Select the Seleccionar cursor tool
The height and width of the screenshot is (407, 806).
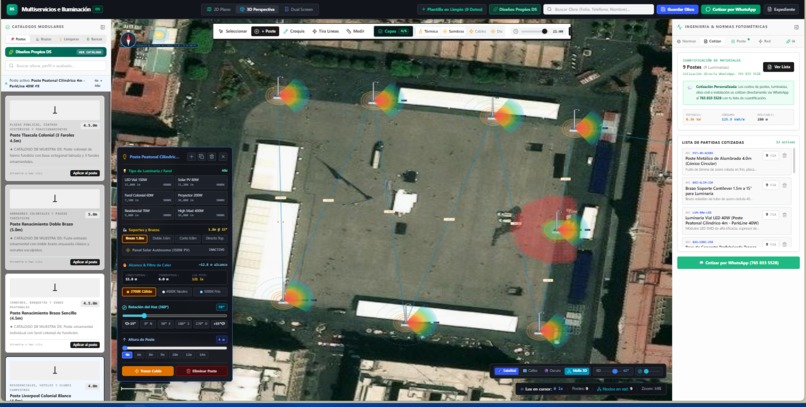(x=233, y=31)
